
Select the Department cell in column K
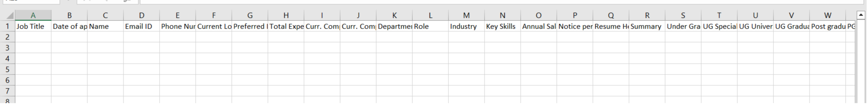click(x=394, y=26)
